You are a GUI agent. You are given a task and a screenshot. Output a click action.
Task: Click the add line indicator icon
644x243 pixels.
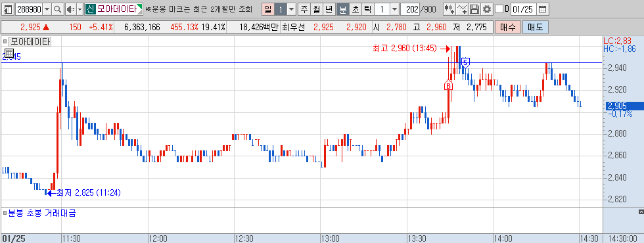point(462,9)
